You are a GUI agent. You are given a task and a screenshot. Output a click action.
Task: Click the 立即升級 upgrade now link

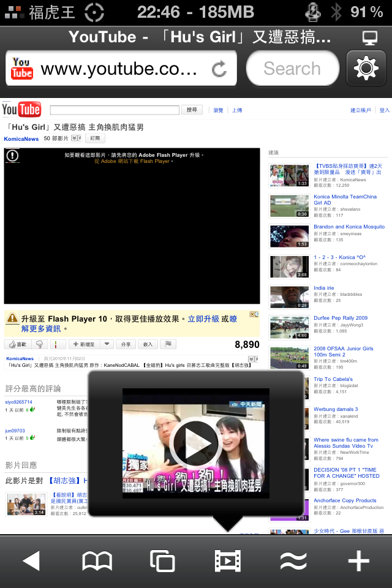[203, 318]
